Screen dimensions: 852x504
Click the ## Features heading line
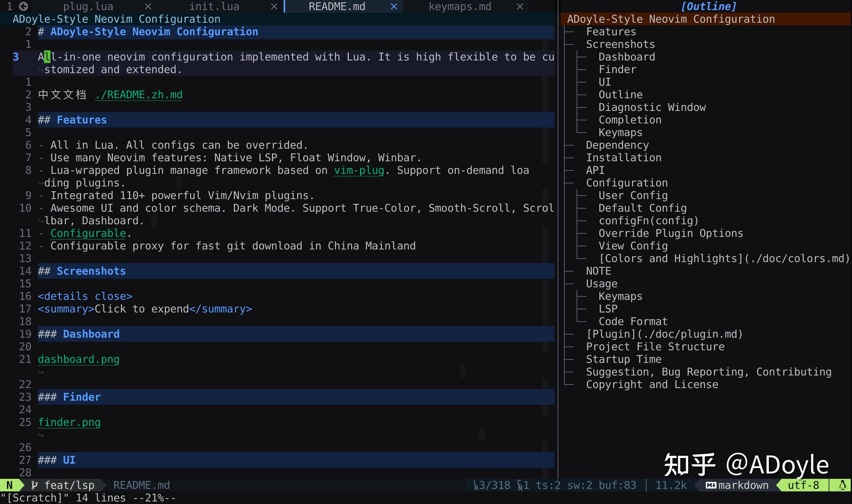296,120
